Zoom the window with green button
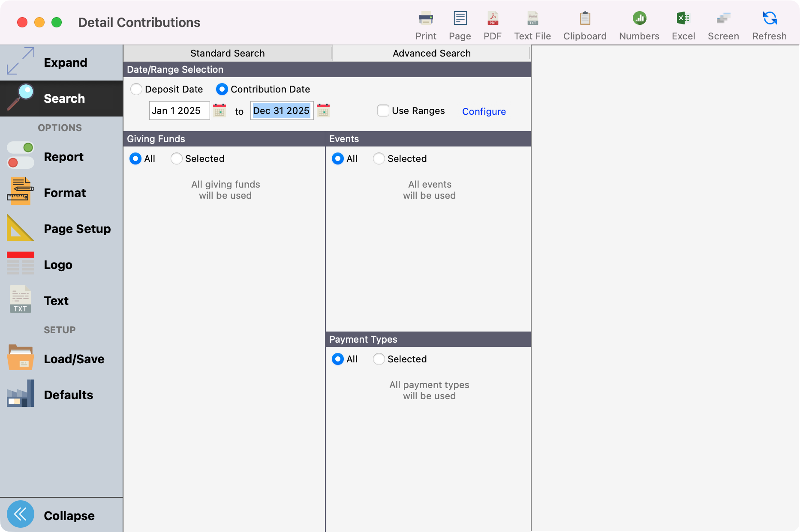 (57, 22)
